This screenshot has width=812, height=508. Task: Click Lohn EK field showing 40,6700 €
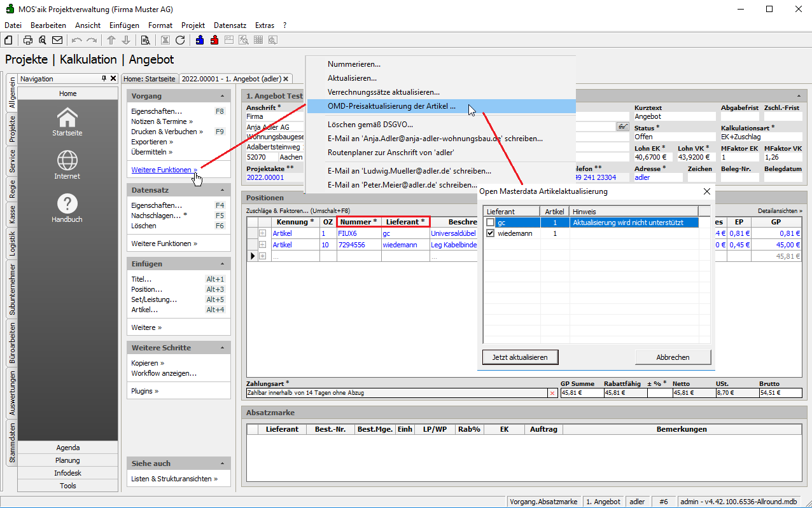coord(654,157)
